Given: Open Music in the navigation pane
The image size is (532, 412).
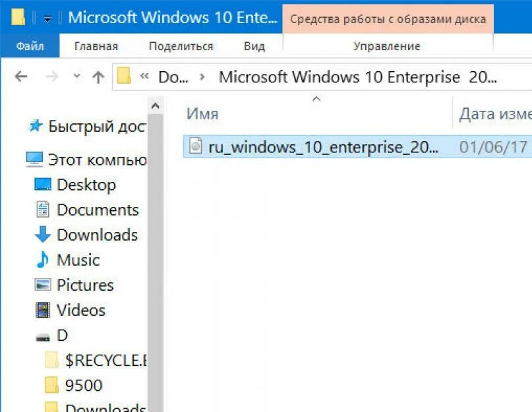Looking at the screenshot, I should 78,260.
